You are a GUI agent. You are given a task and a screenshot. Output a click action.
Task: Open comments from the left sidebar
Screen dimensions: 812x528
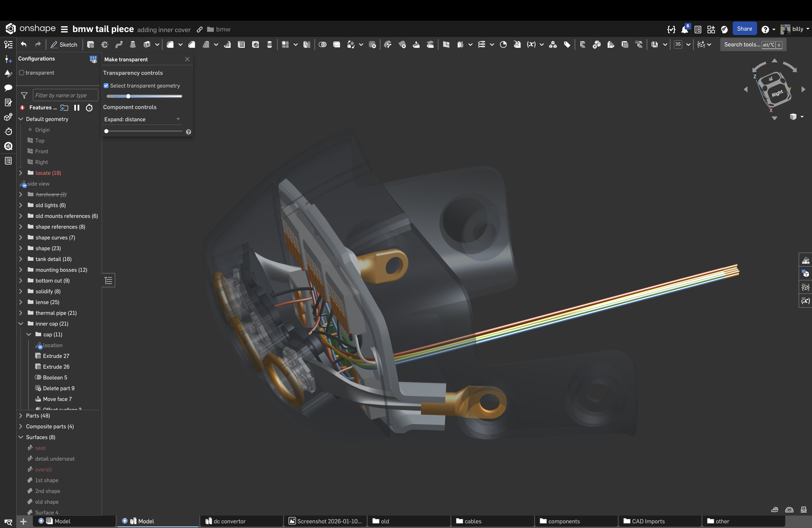tap(8, 88)
